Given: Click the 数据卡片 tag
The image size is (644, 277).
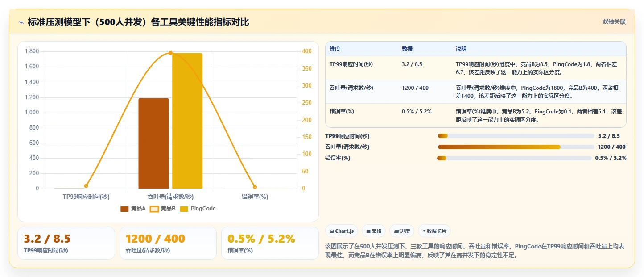Looking at the screenshot, I should point(434,231).
